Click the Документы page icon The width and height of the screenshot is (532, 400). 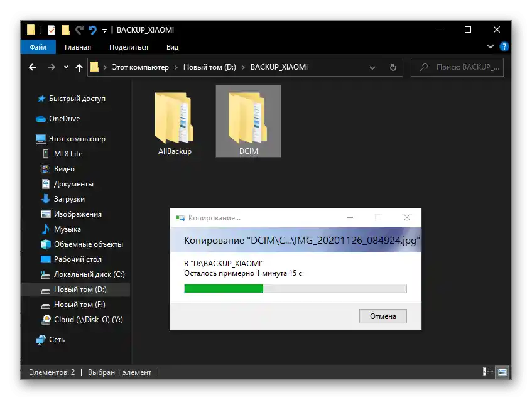(45, 184)
